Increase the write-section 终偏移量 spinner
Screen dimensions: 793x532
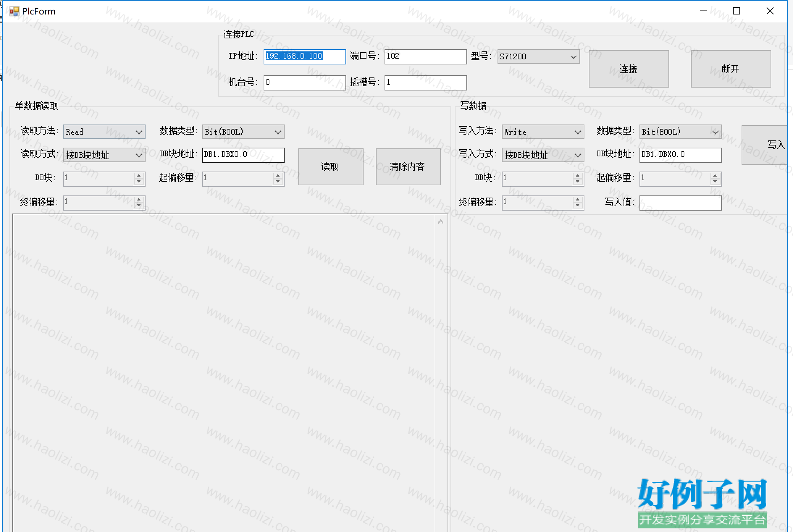tap(578, 199)
